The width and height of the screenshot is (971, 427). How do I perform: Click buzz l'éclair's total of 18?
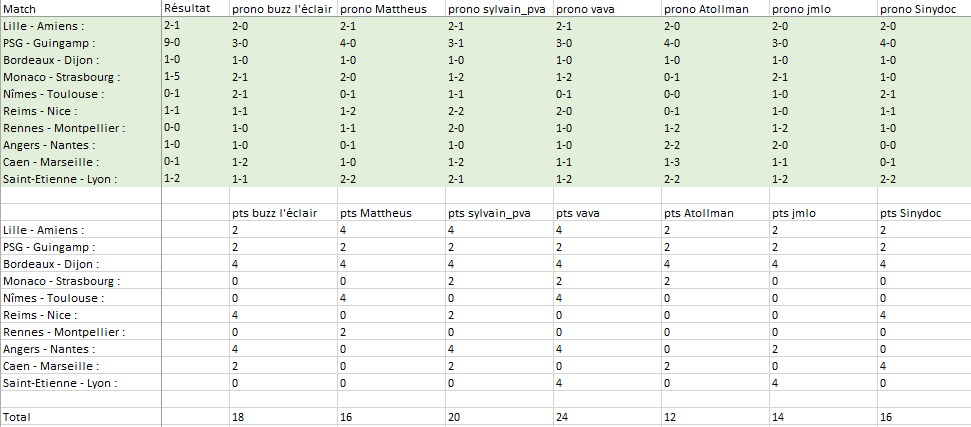coord(238,416)
